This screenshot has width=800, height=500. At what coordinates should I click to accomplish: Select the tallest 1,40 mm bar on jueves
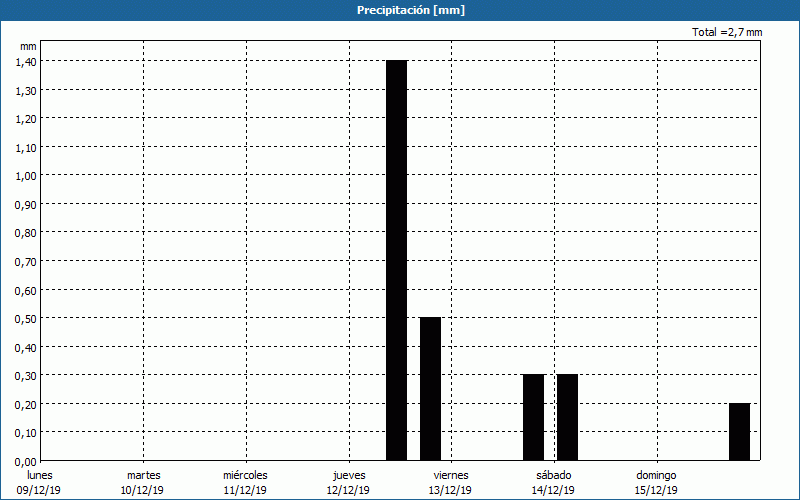(x=396, y=260)
